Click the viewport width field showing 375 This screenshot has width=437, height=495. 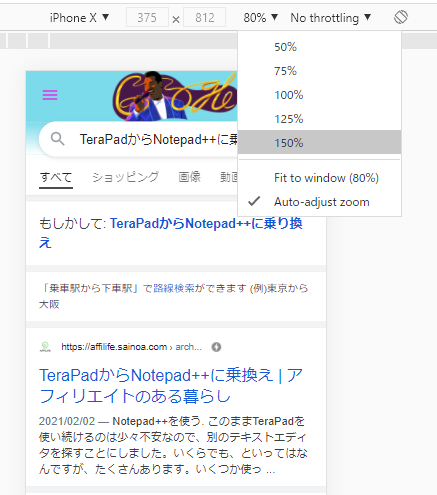coord(147,17)
